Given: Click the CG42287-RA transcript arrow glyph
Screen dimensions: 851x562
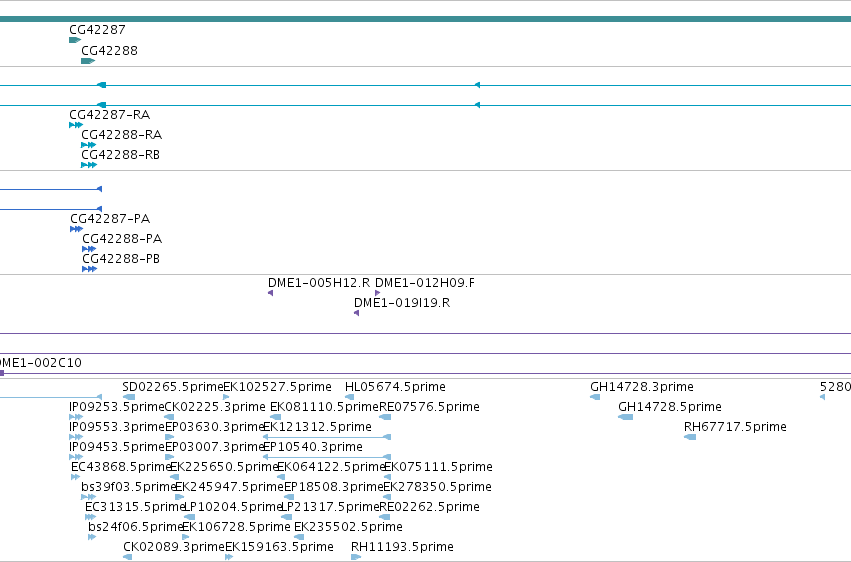Looking at the screenshot, I should click(x=76, y=125).
